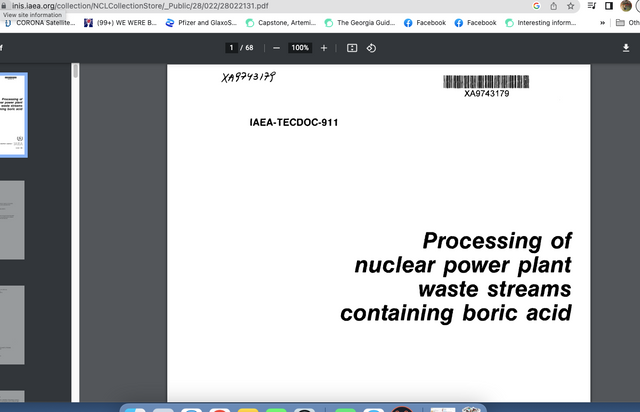Click the blue icon beside Pfizer bookmark
Screen dimensions: 640x412
pyautogui.click(x=170, y=23)
